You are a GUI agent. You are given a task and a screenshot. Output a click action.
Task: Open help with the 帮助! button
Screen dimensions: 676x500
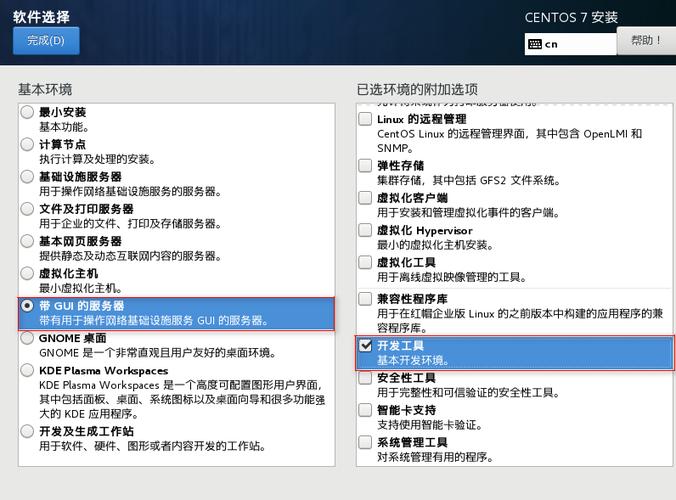646,41
